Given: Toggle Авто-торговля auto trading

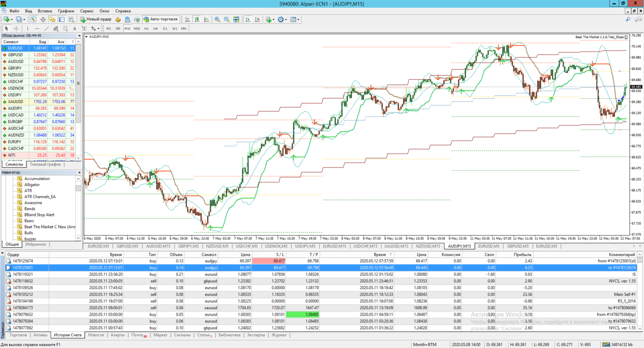Looking at the screenshot, I should tap(161, 19).
